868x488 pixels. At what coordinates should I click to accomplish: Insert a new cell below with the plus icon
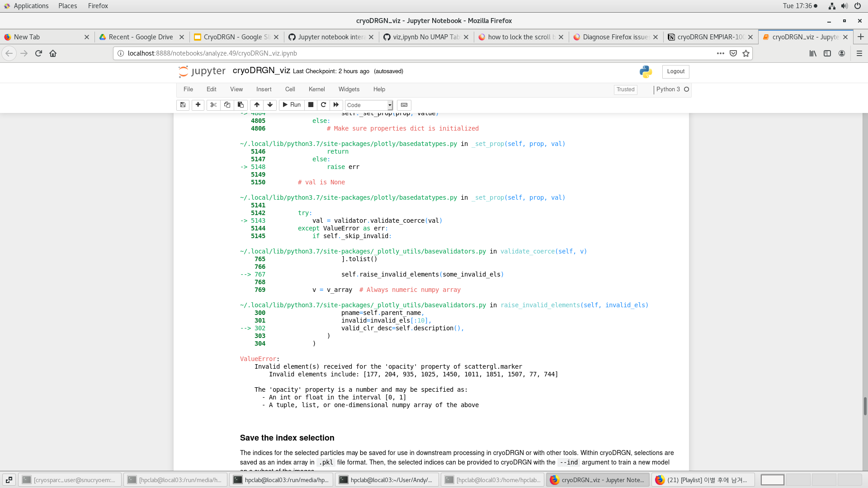pyautogui.click(x=198, y=105)
